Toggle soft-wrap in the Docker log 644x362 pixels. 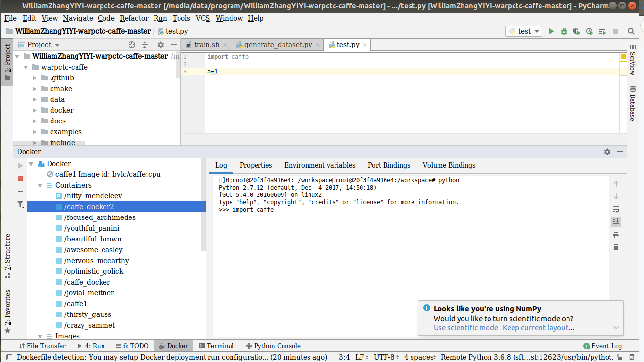pyautogui.click(x=616, y=209)
